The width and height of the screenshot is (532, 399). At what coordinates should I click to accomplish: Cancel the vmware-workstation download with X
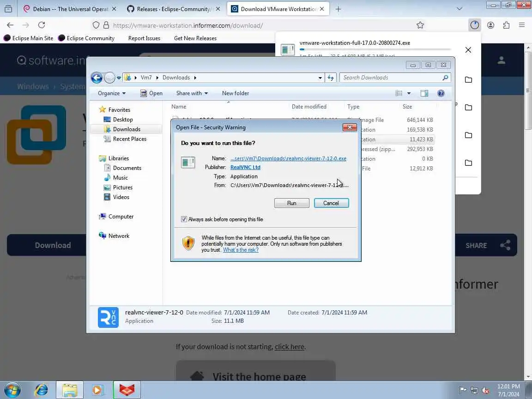(x=468, y=50)
